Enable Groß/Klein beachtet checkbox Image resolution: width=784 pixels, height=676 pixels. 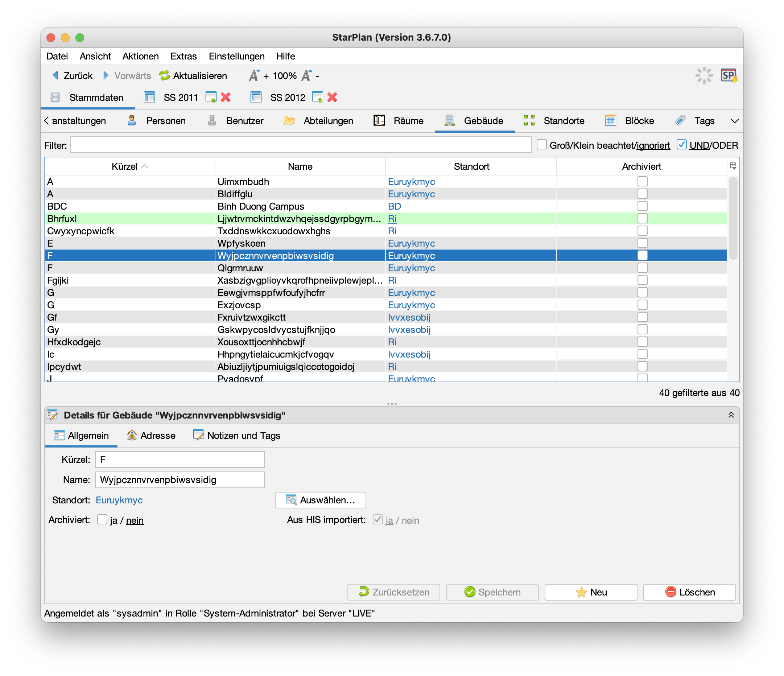coord(541,145)
